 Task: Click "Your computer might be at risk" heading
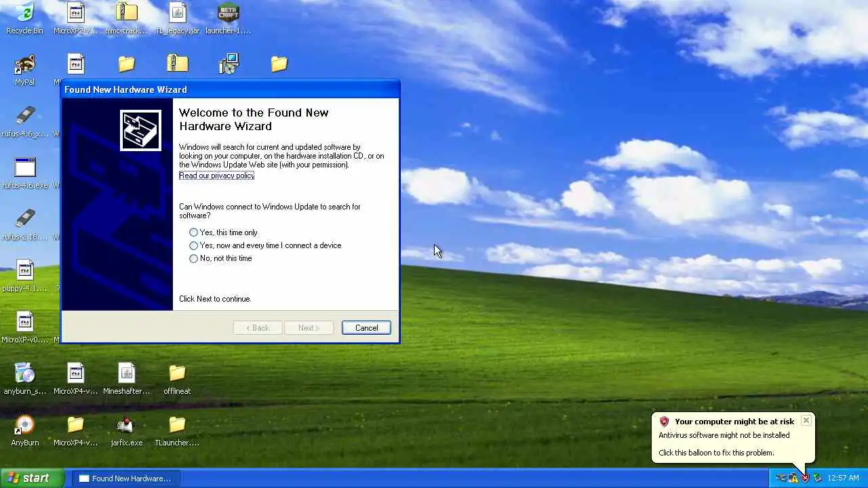tap(734, 422)
